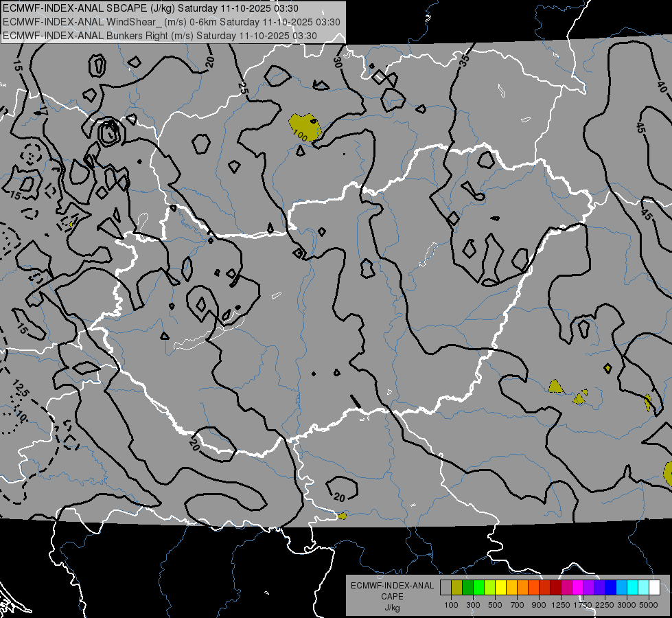Select the olive legend swatch after 100

pyautogui.click(x=457, y=588)
